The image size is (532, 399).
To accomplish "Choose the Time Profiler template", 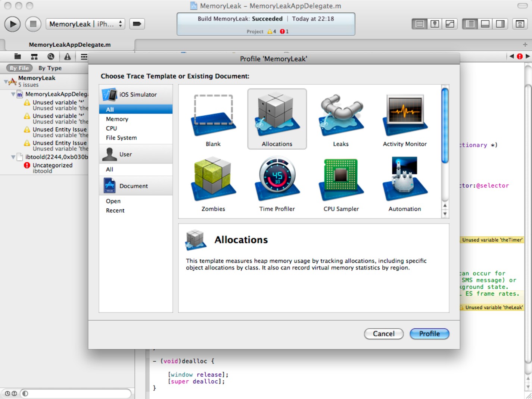I will 277,184.
